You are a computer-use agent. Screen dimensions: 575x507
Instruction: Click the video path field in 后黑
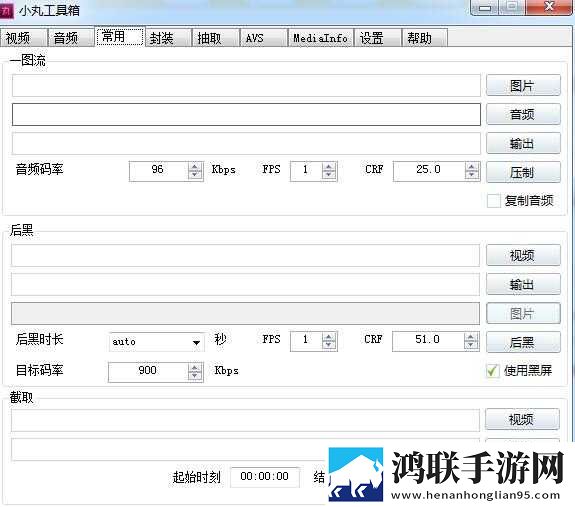click(x=245, y=255)
